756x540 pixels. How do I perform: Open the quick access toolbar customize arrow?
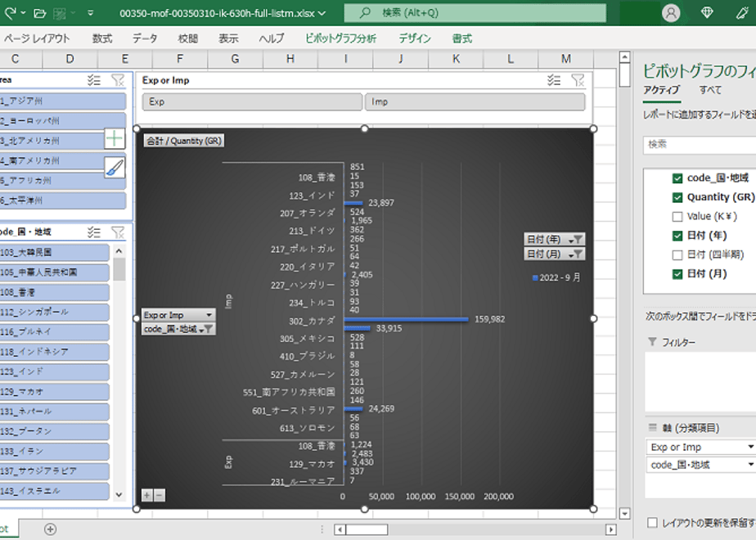click(x=90, y=13)
